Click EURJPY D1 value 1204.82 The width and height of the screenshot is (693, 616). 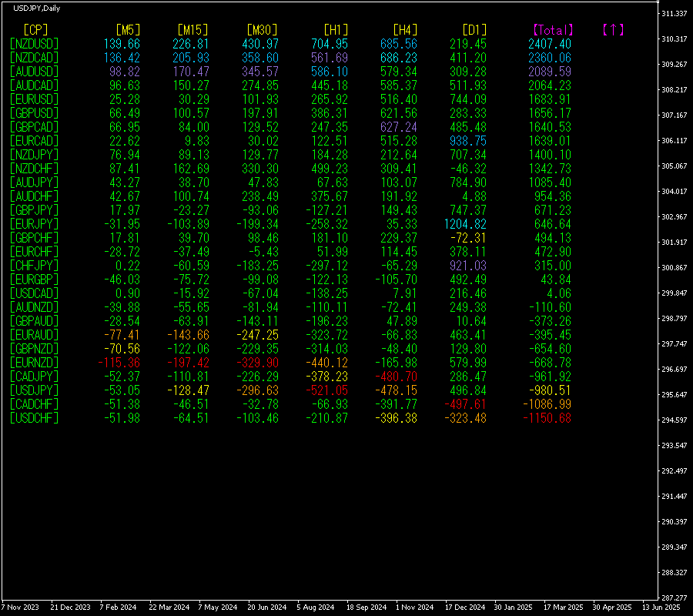pos(465,224)
